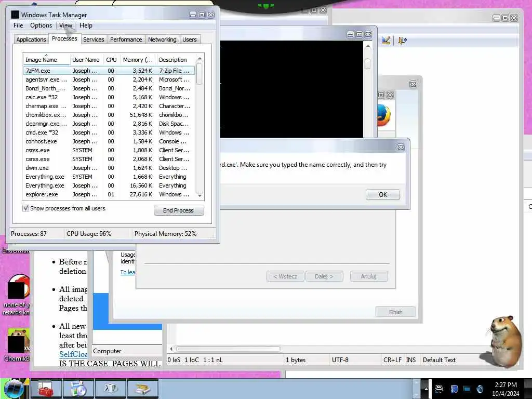Image resolution: width=532 pixels, height=399 pixels.
Task: Click the Firefox logo icon
Action: coord(384,115)
